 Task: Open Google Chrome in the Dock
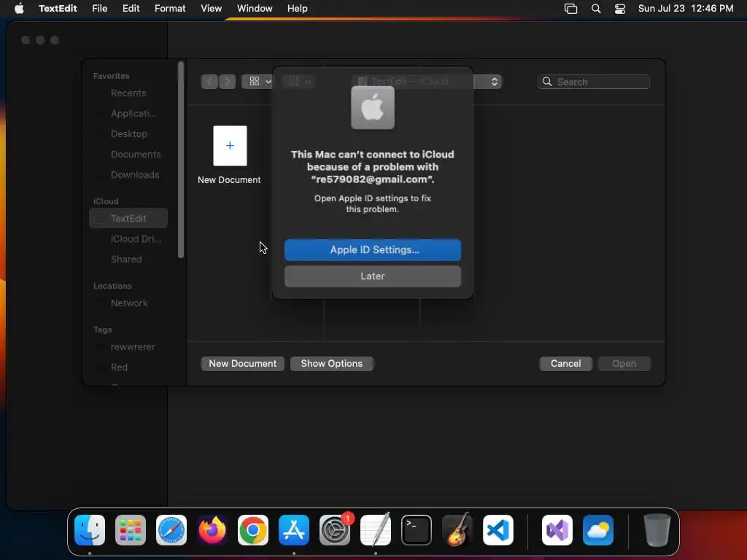pyautogui.click(x=253, y=530)
